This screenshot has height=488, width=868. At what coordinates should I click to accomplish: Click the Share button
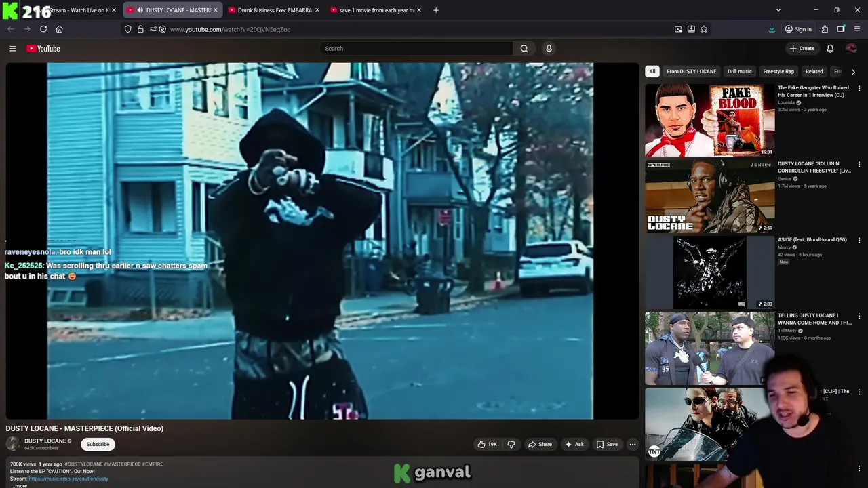coord(540,444)
